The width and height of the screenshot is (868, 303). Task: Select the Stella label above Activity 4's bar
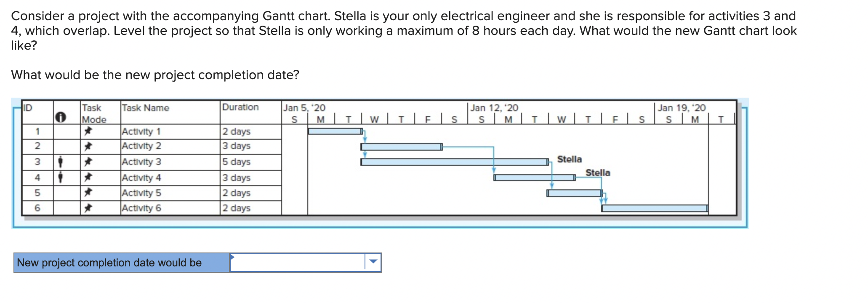(597, 172)
